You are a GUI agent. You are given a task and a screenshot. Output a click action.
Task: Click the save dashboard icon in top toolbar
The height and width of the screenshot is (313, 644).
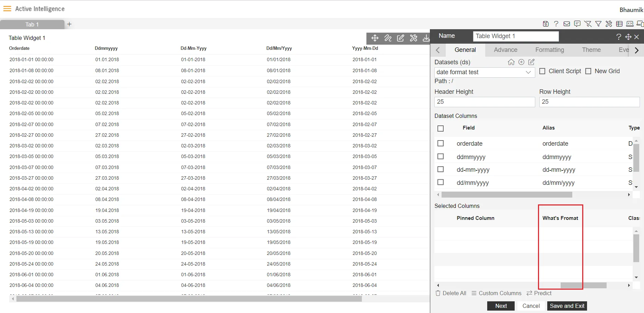[x=546, y=24]
